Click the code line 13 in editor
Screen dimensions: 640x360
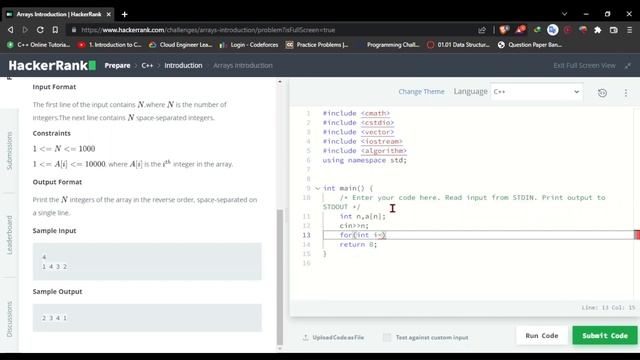pyautogui.click(x=478, y=235)
